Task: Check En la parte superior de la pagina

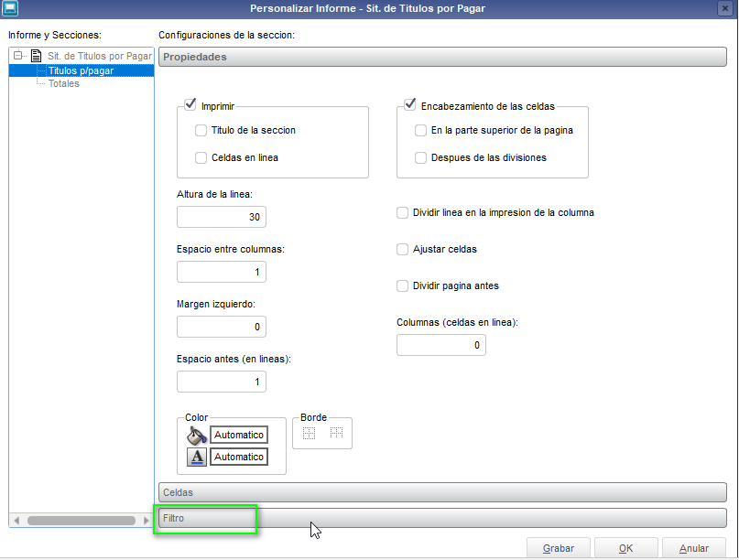Action: pos(420,131)
